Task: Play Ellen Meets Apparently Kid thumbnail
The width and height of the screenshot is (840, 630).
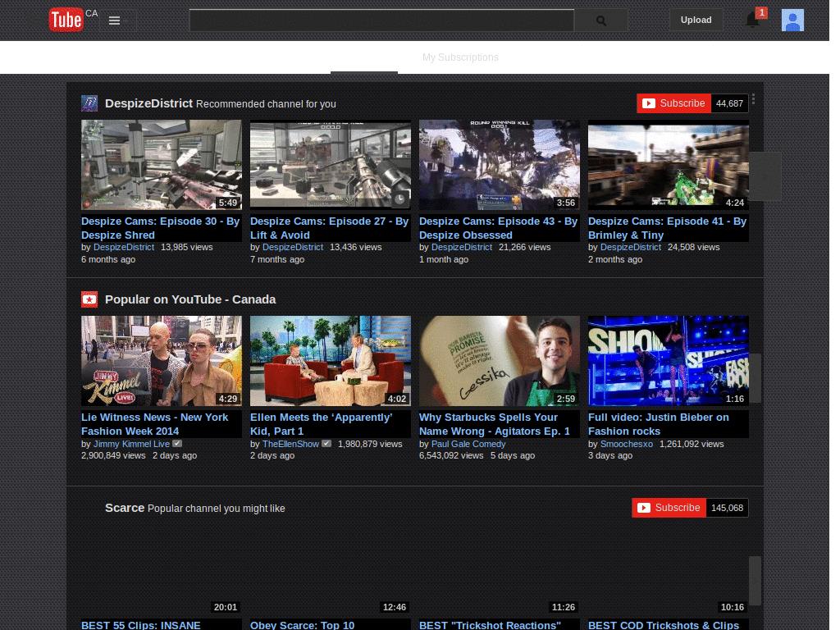Action: (331, 361)
